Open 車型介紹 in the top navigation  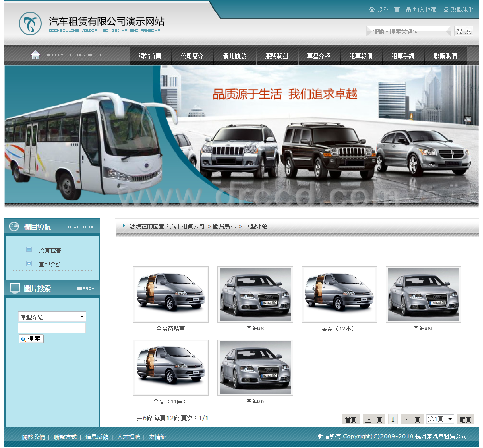tap(319, 56)
